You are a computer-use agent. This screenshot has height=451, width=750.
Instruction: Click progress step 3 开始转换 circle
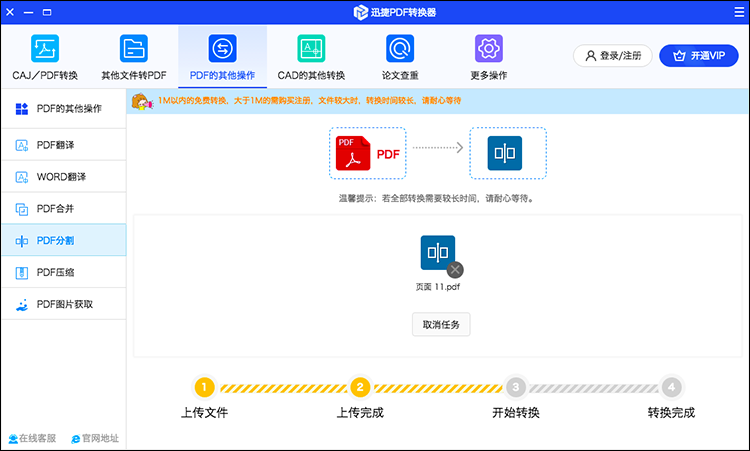pos(516,387)
